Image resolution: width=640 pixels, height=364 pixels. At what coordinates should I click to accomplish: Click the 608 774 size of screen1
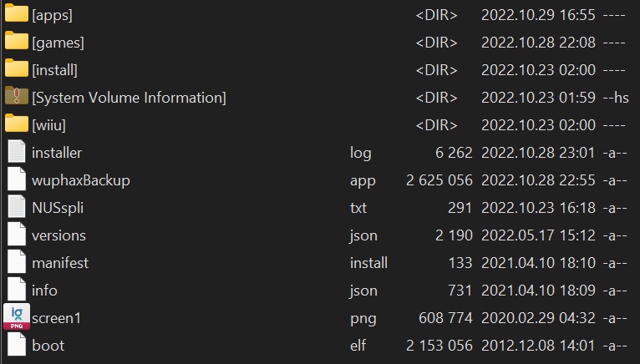tap(445, 318)
